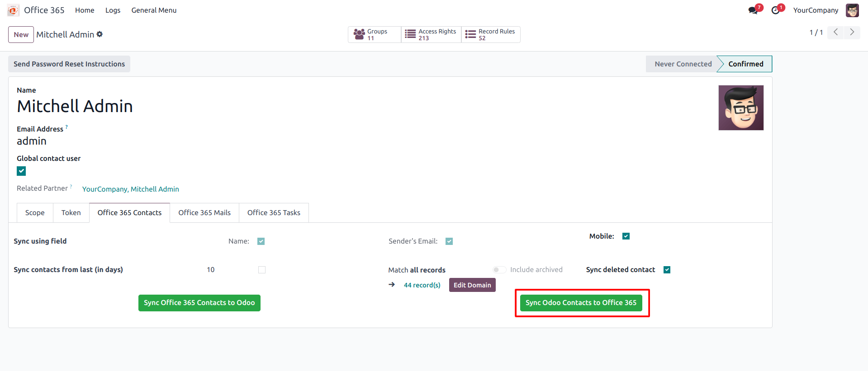Open the Access Rights list
Viewport: 868px width, 371px height.
coord(431,34)
